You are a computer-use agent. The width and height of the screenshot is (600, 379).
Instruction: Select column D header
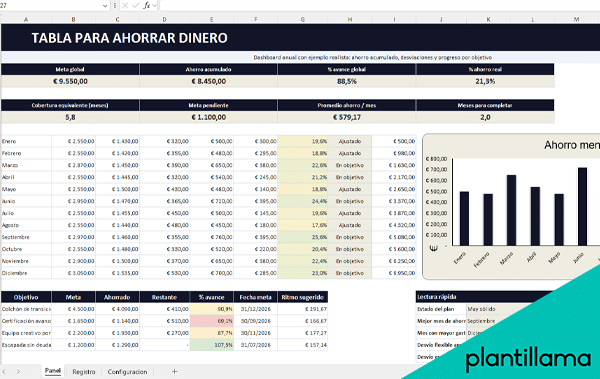[x=165, y=19]
